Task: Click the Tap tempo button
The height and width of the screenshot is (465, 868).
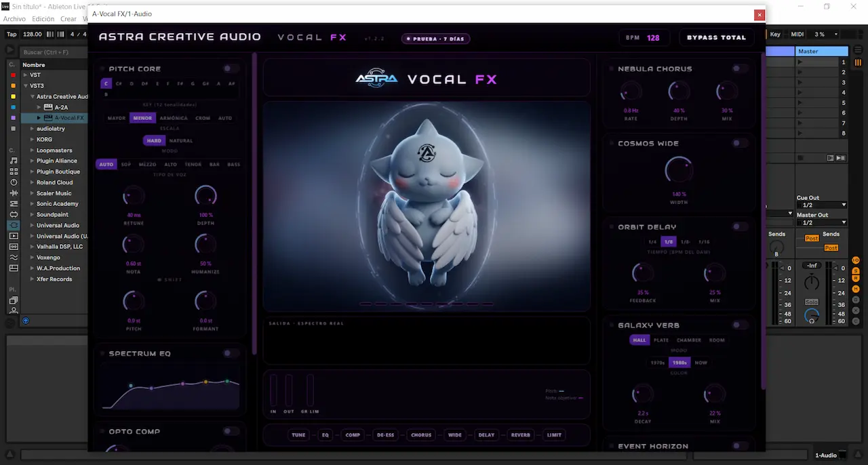Action: [x=12, y=34]
